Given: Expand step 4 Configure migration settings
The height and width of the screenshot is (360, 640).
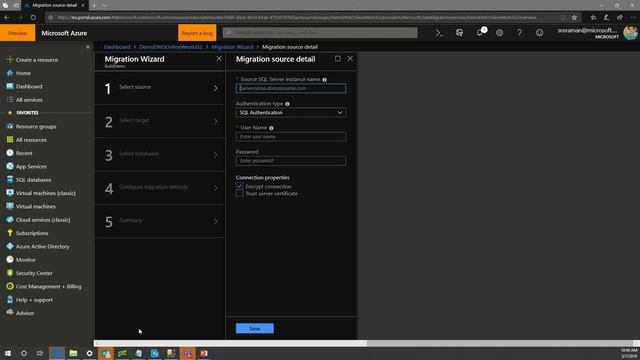Looking at the screenshot, I should click(160, 188).
